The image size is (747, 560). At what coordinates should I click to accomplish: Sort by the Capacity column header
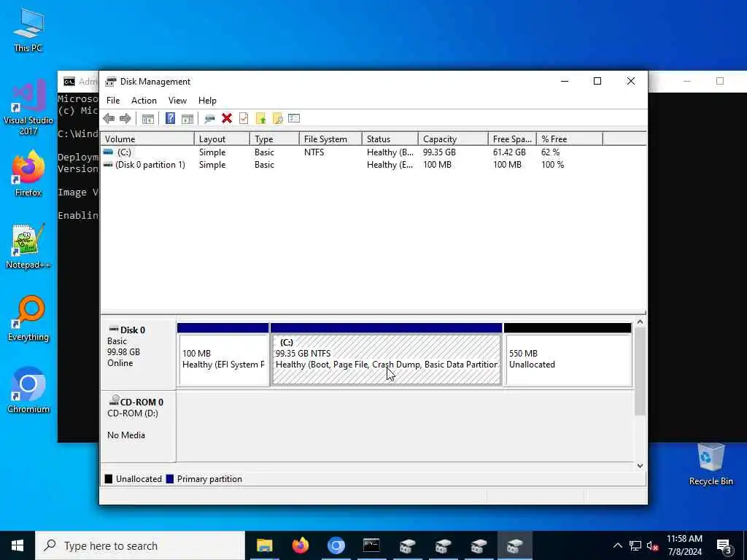[453, 139]
